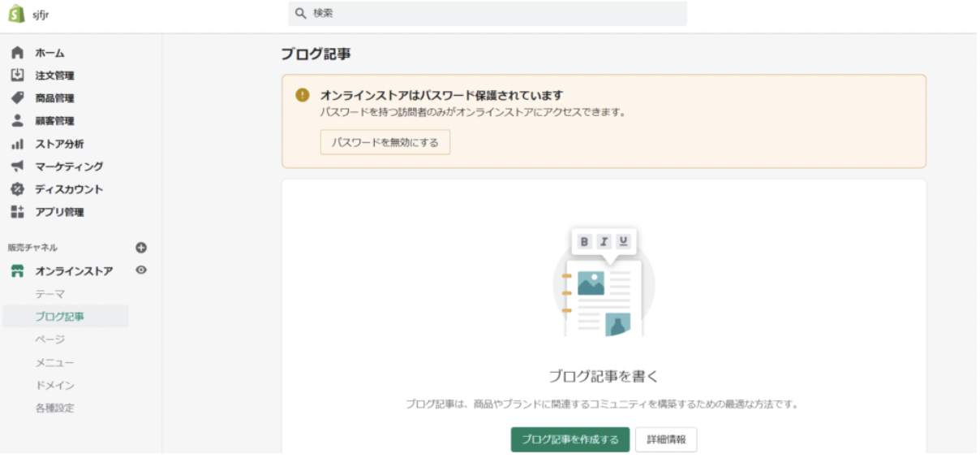Click the アプリ管理 grid icon
This screenshot has width=980, height=458.
click(17, 212)
